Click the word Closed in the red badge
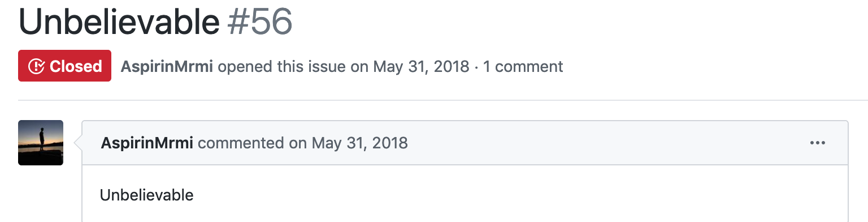 (x=76, y=66)
